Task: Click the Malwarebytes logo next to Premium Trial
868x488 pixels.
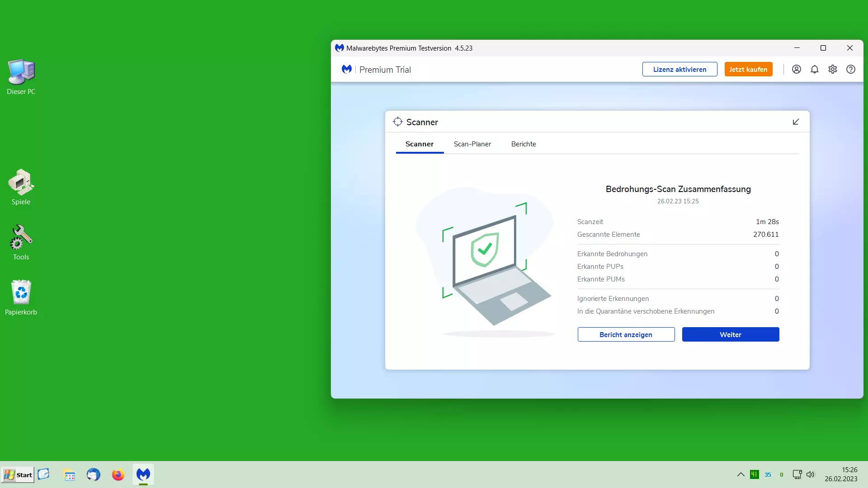Action: click(347, 69)
